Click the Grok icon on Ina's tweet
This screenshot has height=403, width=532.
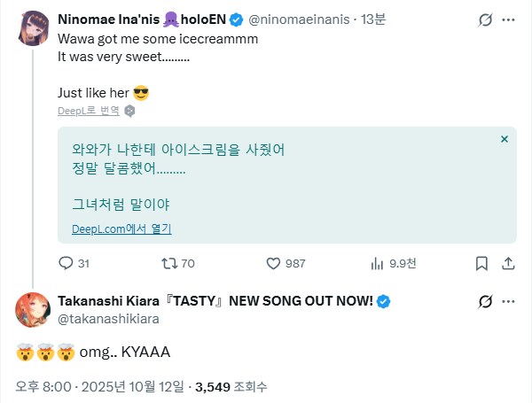(x=485, y=19)
